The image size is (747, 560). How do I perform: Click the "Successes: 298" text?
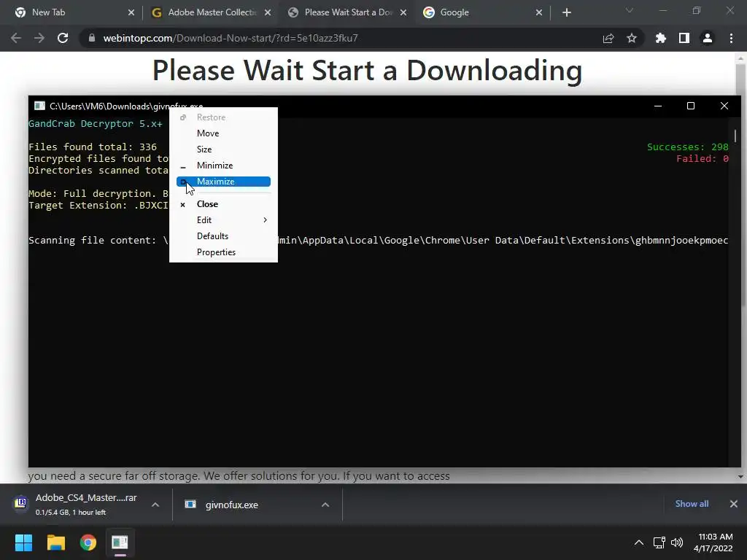(x=687, y=147)
